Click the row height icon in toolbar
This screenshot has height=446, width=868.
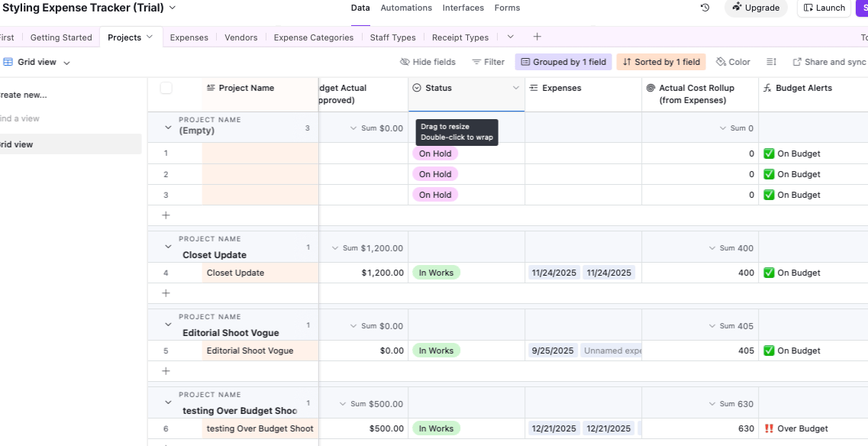[771, 62]
